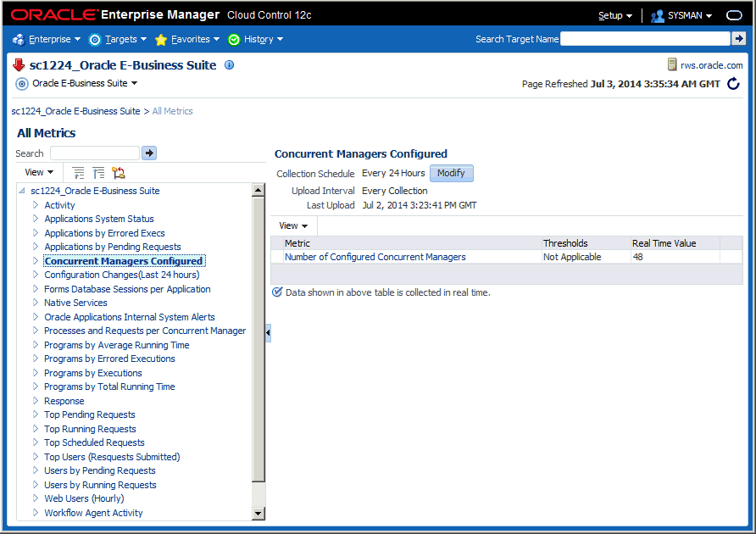Select Processes and Requests per Concurrent Manager
This screenshot has height=534, width=756.
[145, 331]
